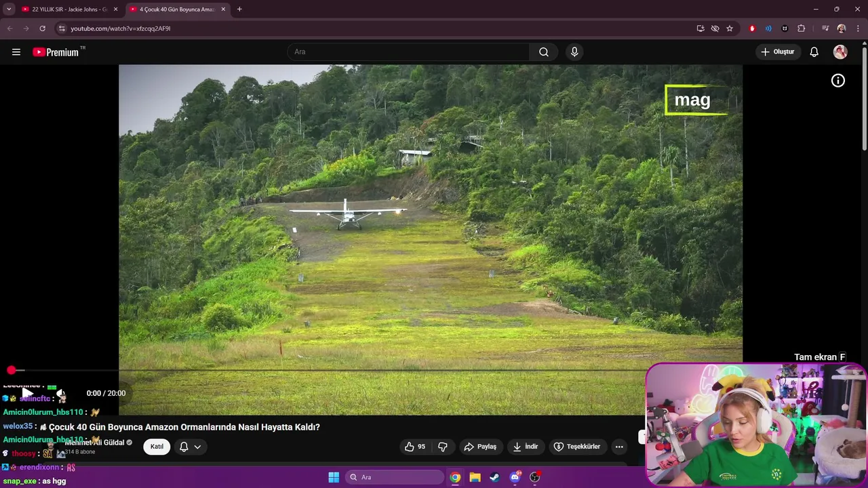Show video info card icon
Image resolution: width=868 pixels, height=488 pixels.
pyautogui.click(x=838, y=81)
